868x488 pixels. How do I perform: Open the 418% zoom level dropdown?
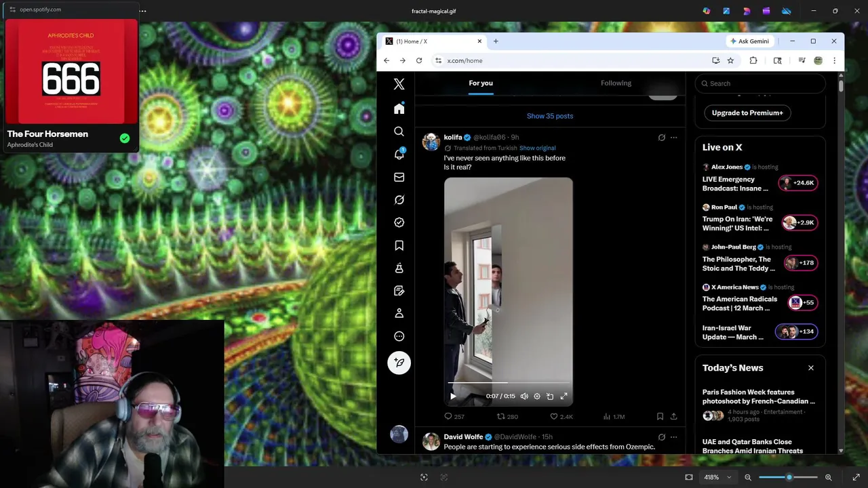(717, 477)
